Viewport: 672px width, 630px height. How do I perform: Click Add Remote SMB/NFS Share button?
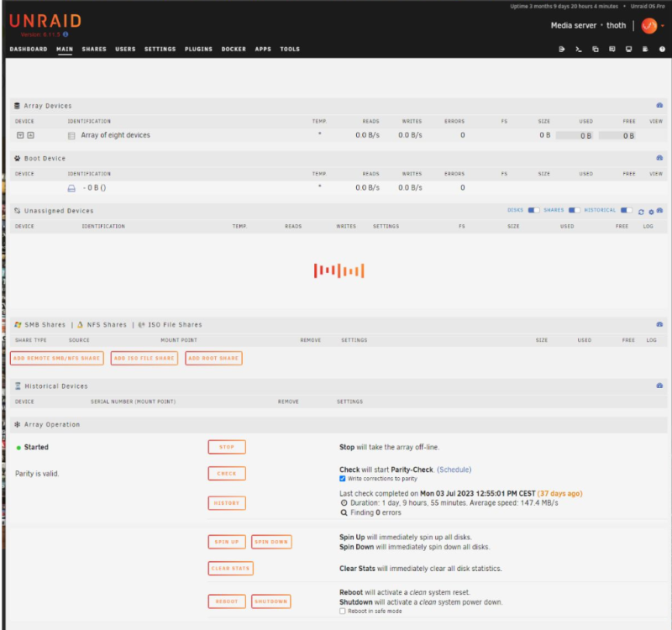[56, 359]
